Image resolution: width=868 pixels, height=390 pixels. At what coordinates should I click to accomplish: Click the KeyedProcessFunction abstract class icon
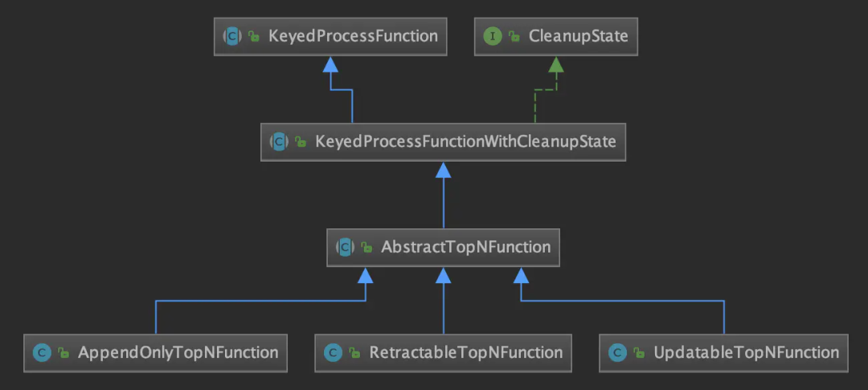click(x=232, y=36)
